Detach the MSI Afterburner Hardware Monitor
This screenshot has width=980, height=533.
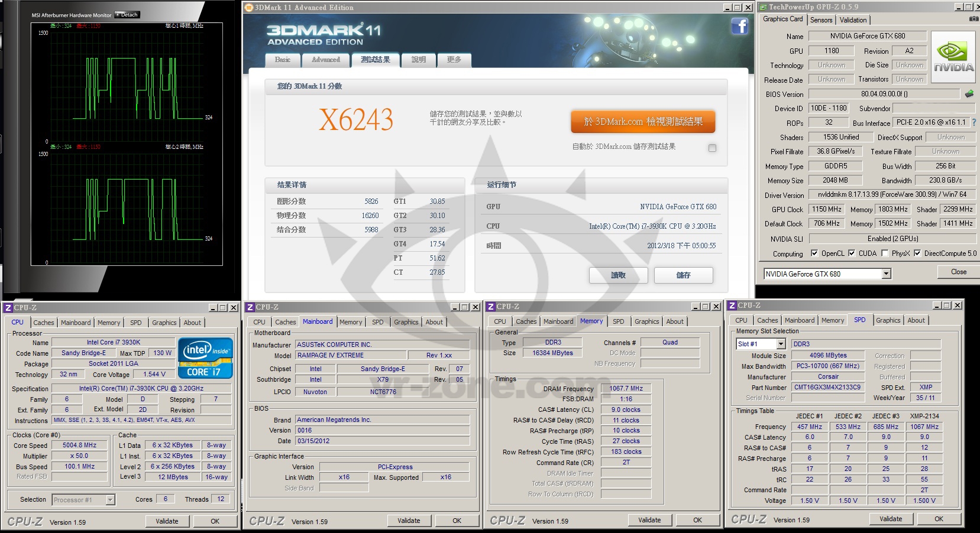(127, 15)
